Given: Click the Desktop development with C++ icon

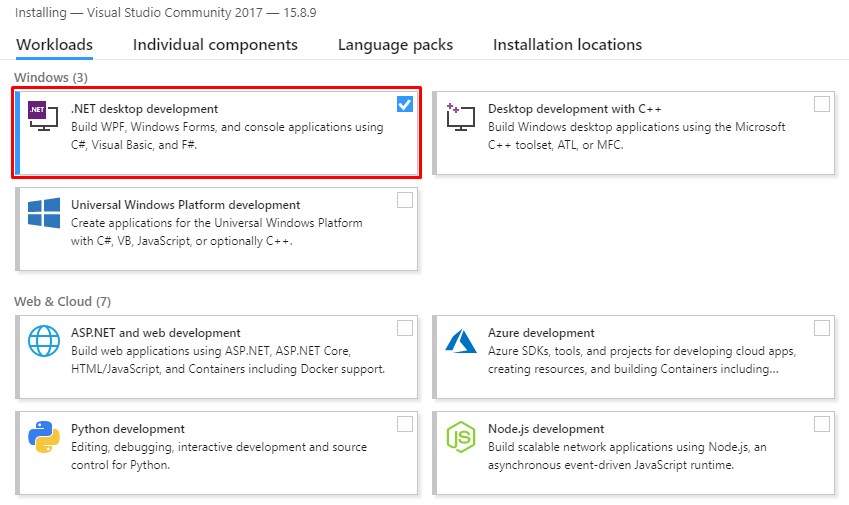Looking at the screenshot, I should pos(460,116).
